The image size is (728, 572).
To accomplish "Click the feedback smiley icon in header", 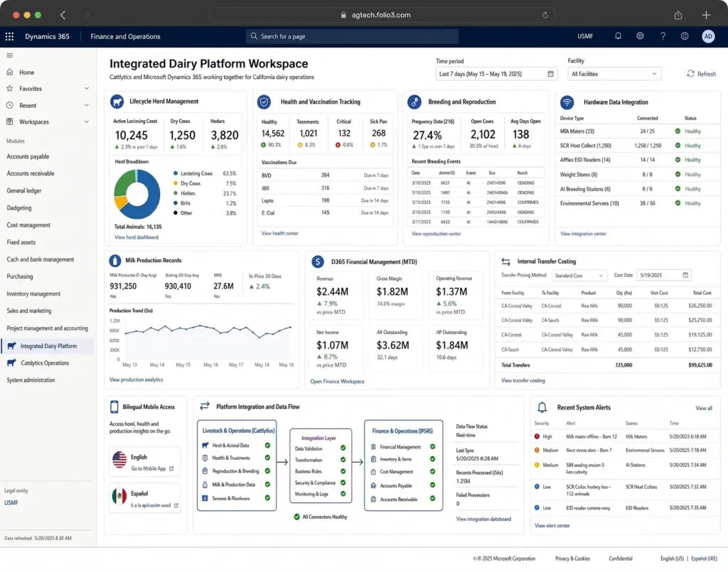I will point(685,36).
